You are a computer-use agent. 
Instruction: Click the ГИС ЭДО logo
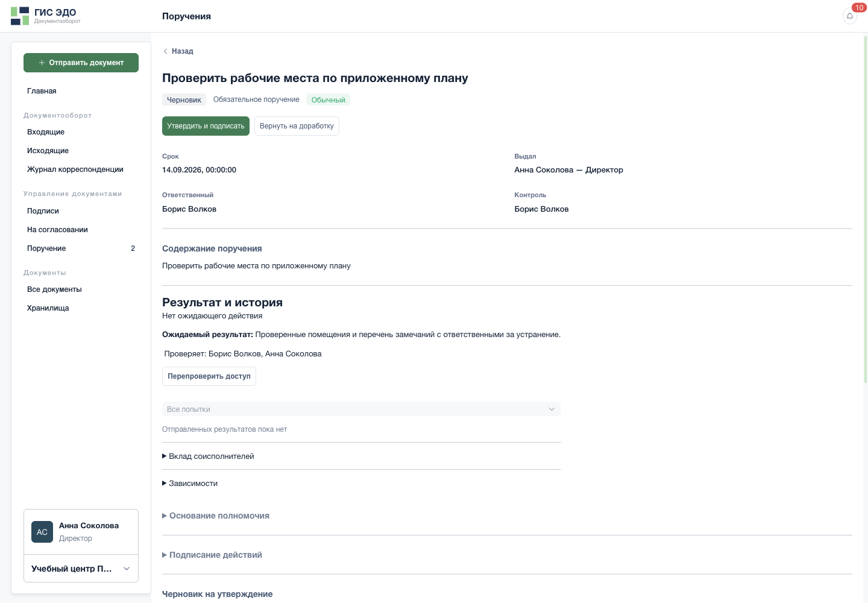click(45, 16)
